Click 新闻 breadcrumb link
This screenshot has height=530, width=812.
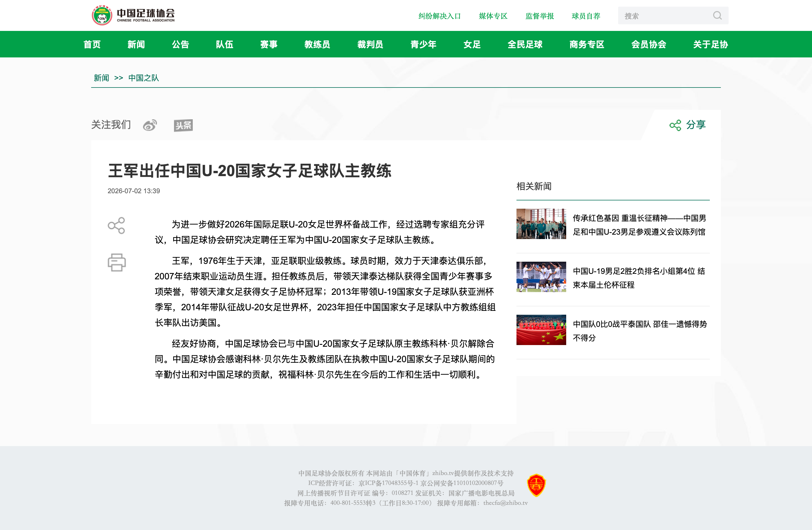click(x=101, y=78)
